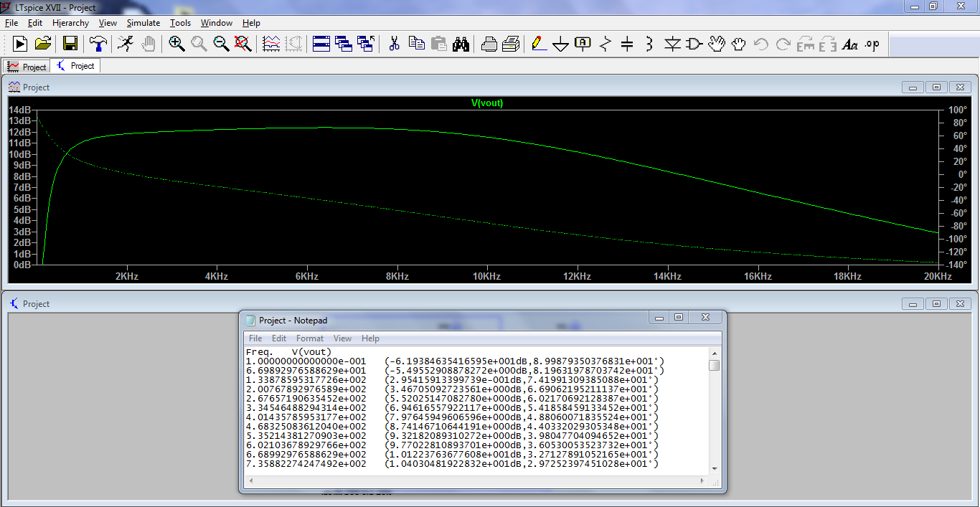Open the Hierarchy menu

(70, 23)
